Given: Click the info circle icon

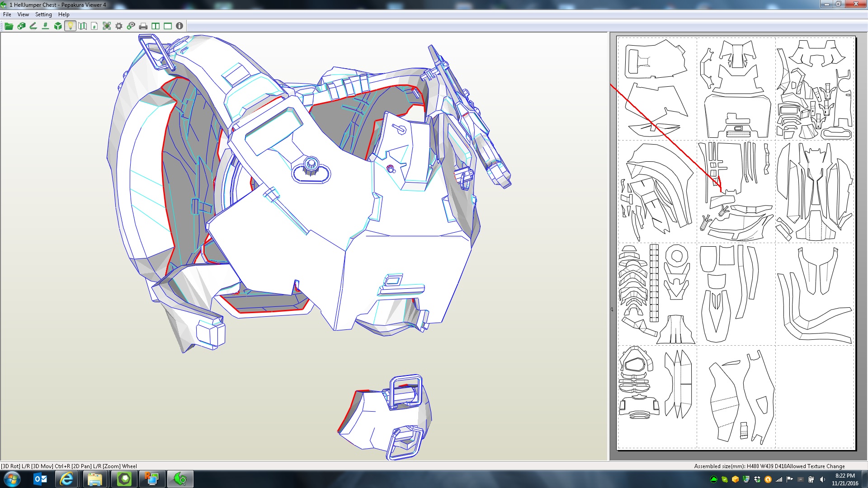Looking at the screenshot, I should point(179,26).
